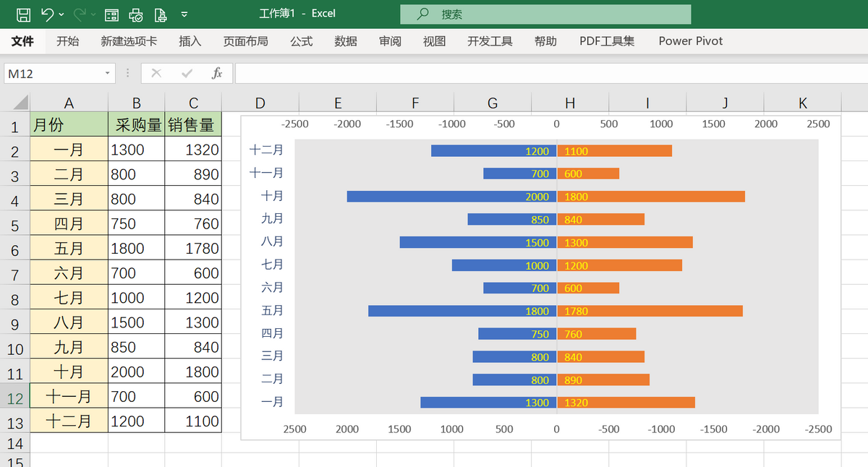Click the Redo arrow icon
Viewport: 868px width, 467px height.
[x=80, y=14]
